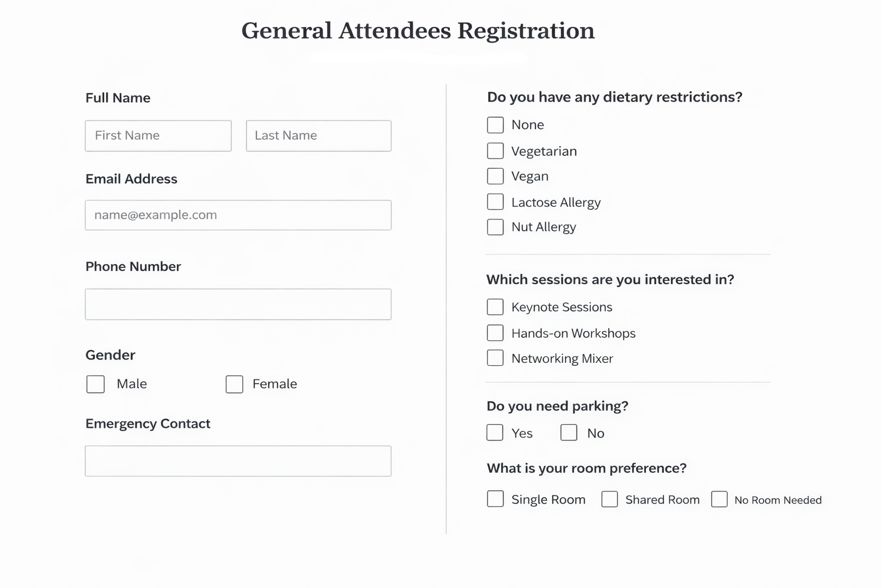Screen dimensions: 882x588
Task: Select the Female gender option
Action: [234, 384]
